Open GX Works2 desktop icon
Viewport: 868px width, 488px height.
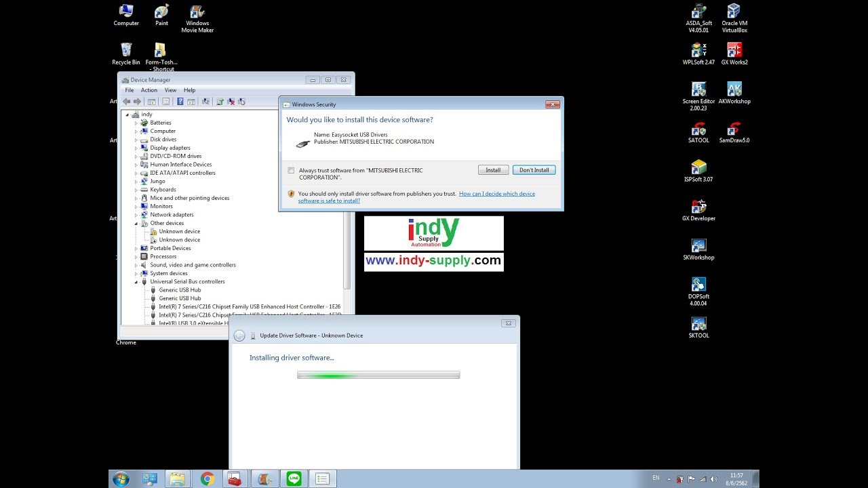click(x=734, y=54)
